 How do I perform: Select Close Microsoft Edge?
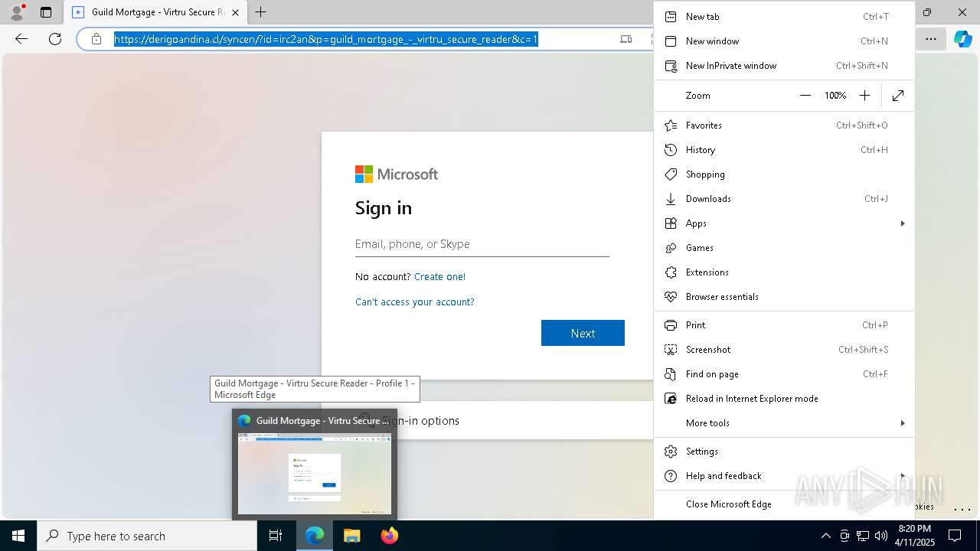[784, 504]
